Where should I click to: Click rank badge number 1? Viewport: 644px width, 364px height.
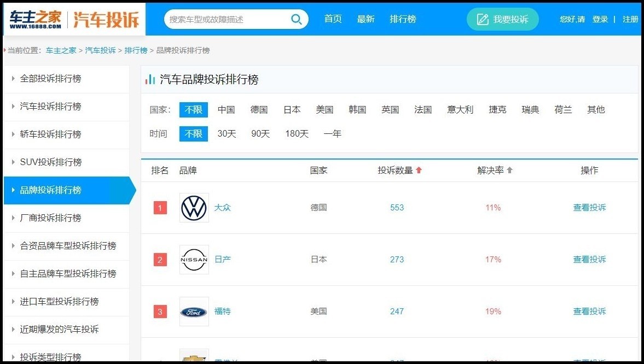point(160,208)
